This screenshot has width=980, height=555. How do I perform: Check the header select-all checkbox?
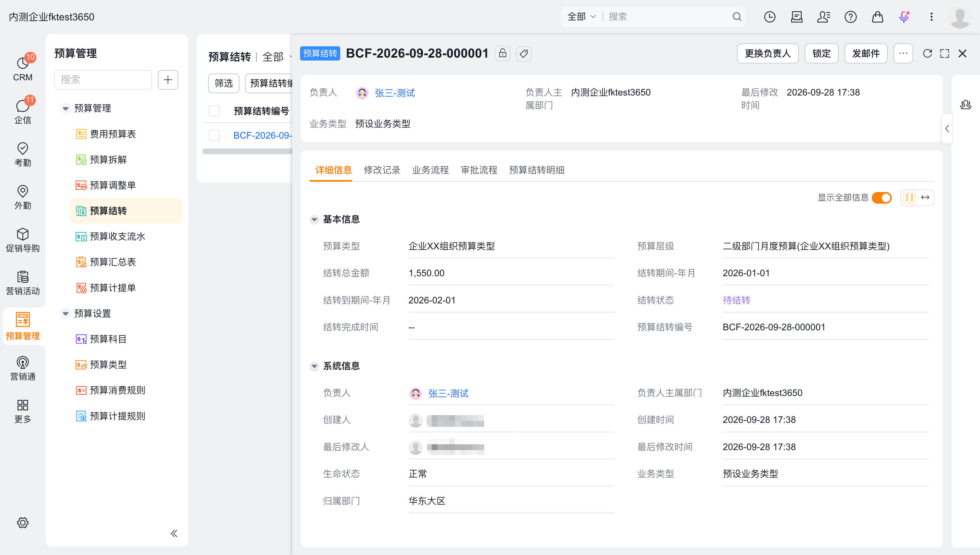(x=215, y=111)
